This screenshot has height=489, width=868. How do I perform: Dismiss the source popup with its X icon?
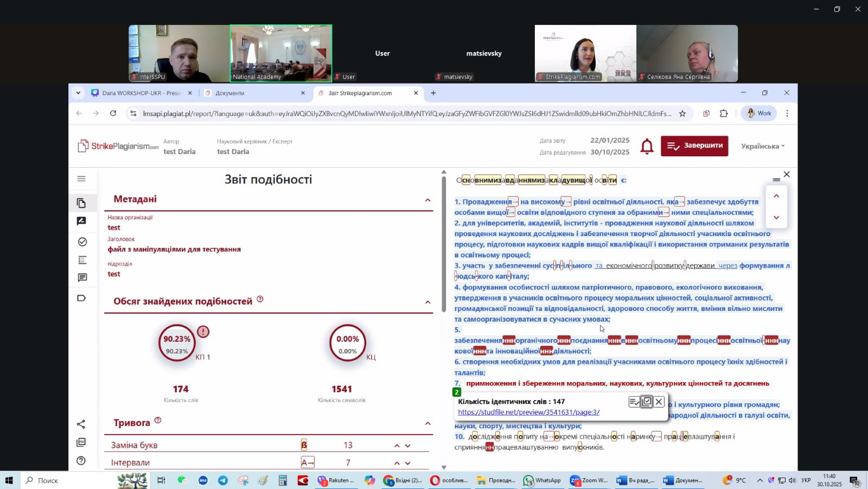coord(659,402)
